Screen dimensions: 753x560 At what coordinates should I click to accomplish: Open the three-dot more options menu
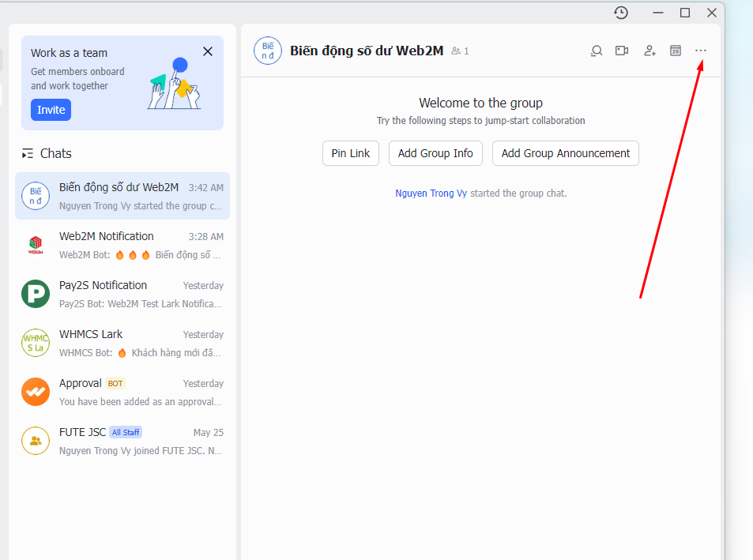point(701,51)
